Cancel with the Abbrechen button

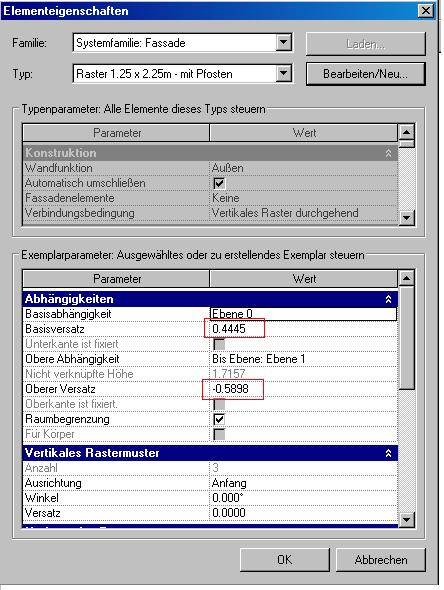pos(380,560)
